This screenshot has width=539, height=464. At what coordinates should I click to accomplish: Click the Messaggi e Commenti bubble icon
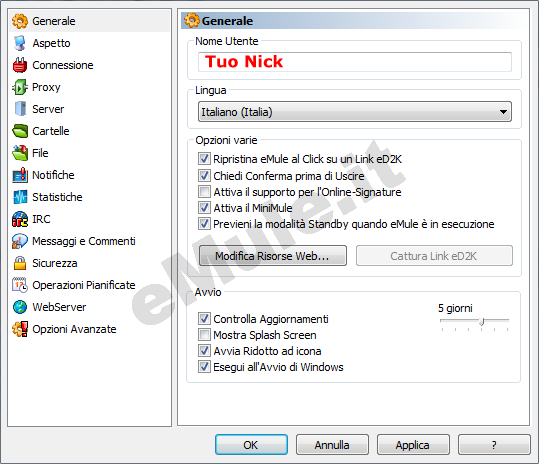point(20,241)
